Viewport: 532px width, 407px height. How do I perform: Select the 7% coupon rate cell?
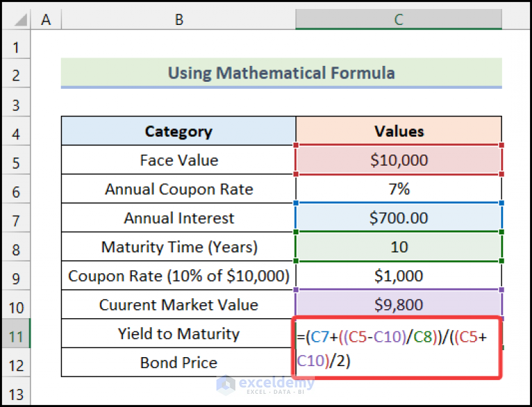coord(399,189)
